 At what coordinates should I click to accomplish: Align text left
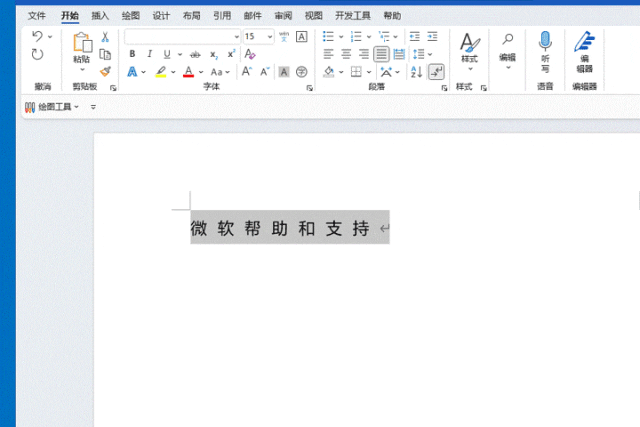pyautogui.click(x=329, y=54)
